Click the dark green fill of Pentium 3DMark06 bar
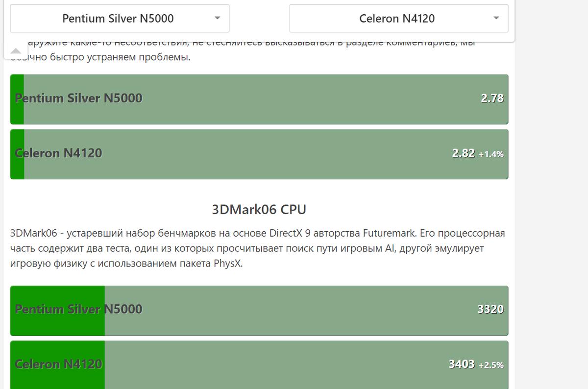This screenshot has height=389, width=588. 57,310
